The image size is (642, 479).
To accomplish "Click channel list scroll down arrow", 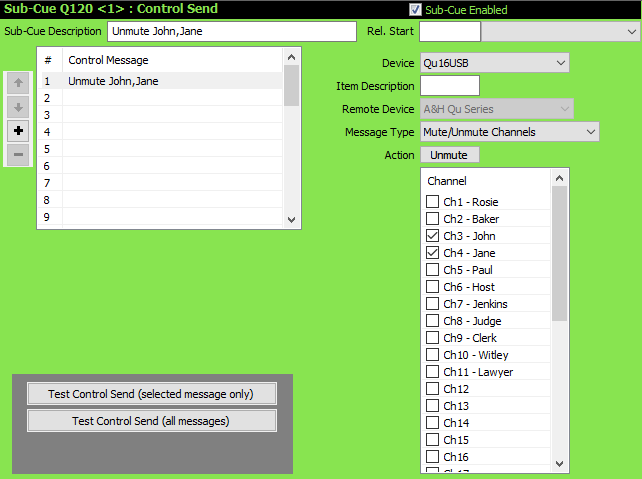I will point(559,463).
